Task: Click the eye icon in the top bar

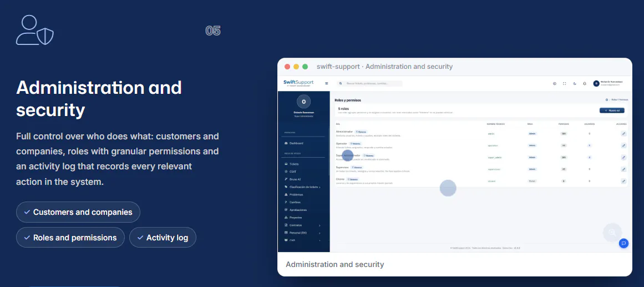Action: click(555, 83)
